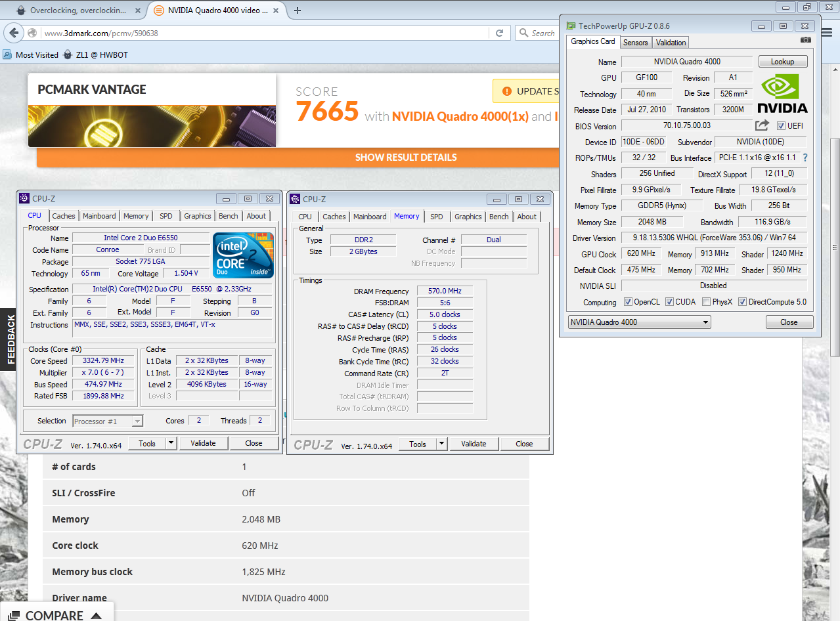Open the Mainboard tab in left CPU-Z
The width and height of the screenshot is (840, 621).
pos(99,216)
